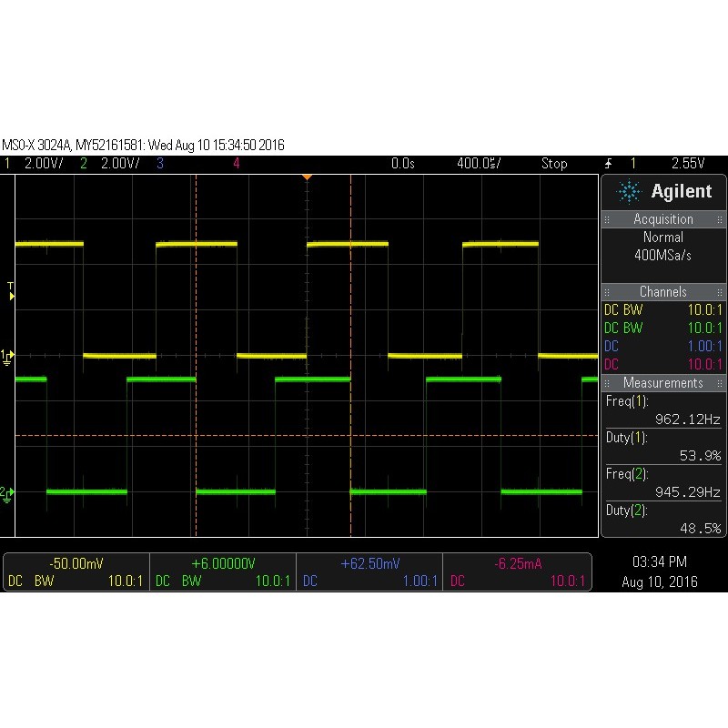Image resolution: width=728 pixels, height=728 pixels.
Task: Click the channel 1 ground reference marker
Action: (7, 356)
